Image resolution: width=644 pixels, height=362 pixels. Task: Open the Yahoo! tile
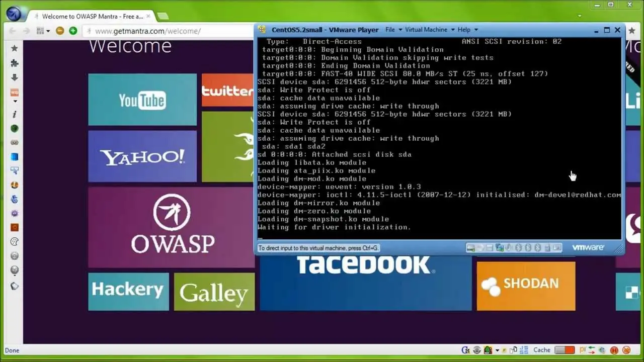tap(142, 156)
